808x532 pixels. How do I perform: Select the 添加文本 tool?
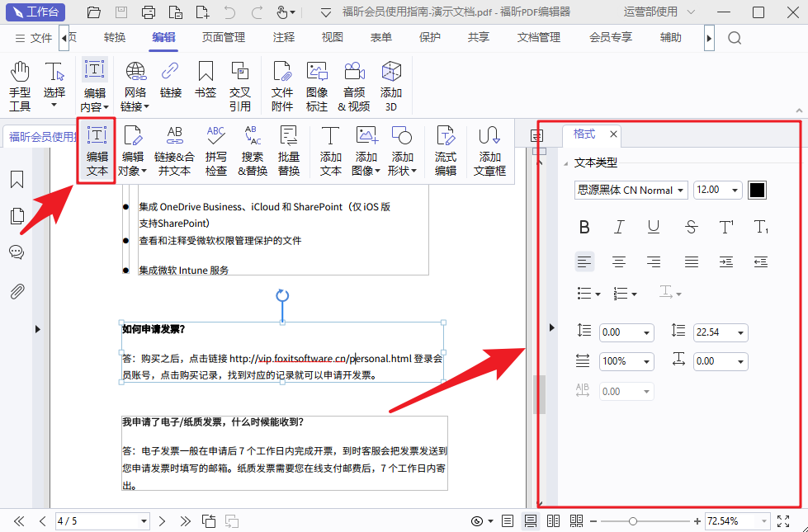329,148
